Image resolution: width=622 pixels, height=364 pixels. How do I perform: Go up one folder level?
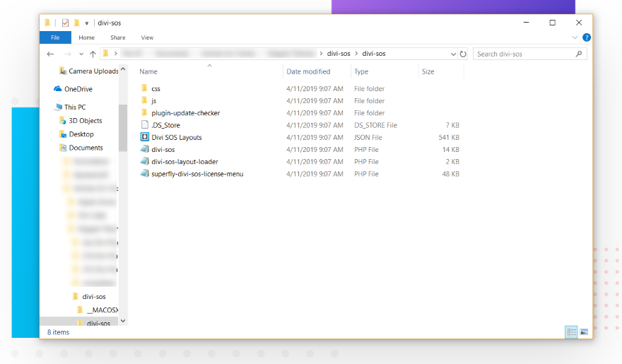tap(93, 54)
